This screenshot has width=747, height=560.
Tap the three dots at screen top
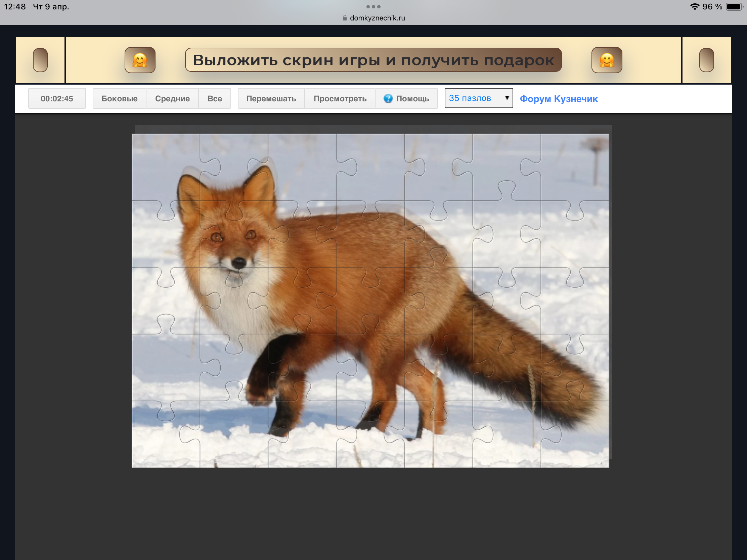[373, 7]
